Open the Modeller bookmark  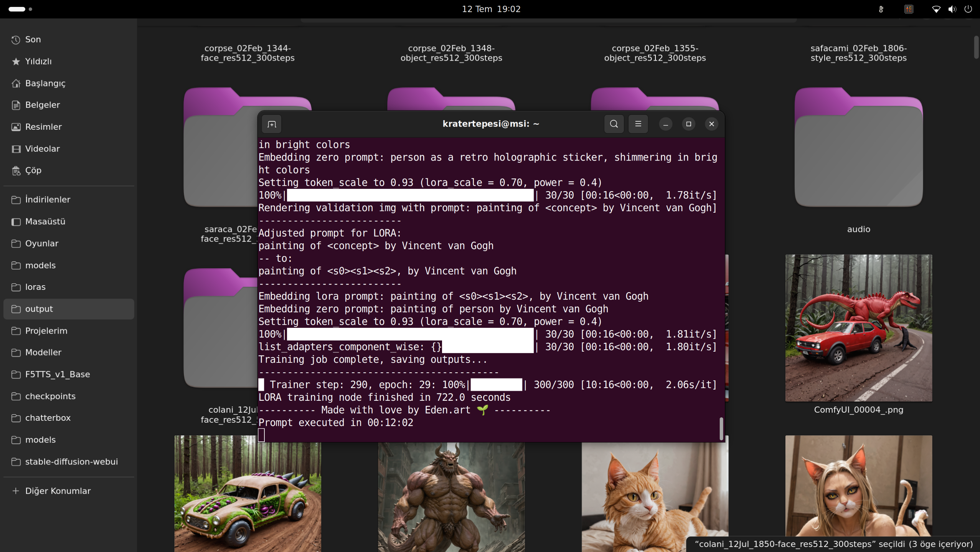[x=69, y=352]
